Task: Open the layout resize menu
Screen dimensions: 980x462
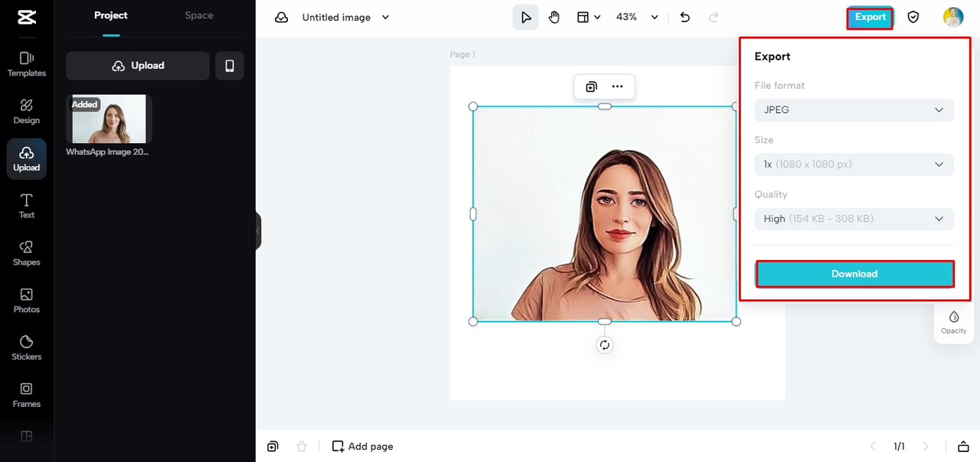Action: (588, 17)
